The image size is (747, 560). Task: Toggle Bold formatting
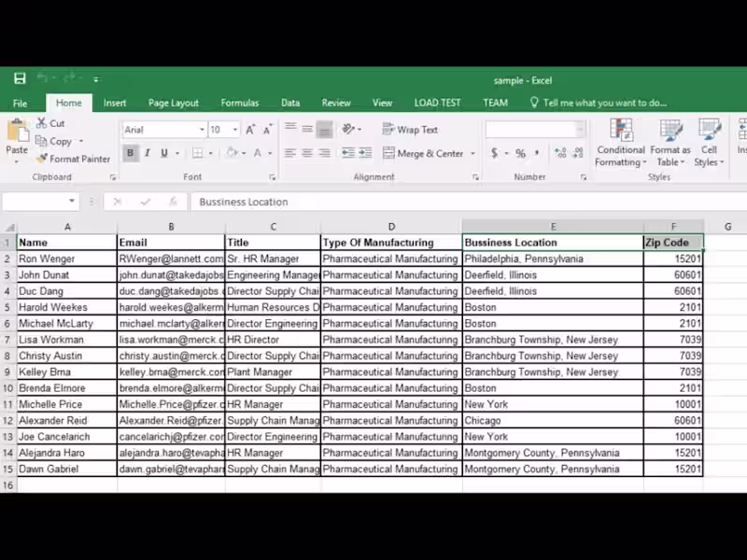[x=130, y=153]
